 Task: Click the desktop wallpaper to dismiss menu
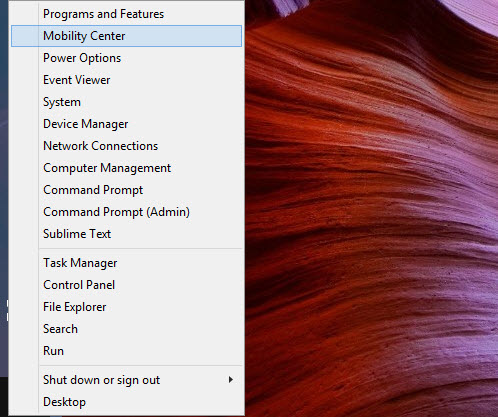coord(371,208)
